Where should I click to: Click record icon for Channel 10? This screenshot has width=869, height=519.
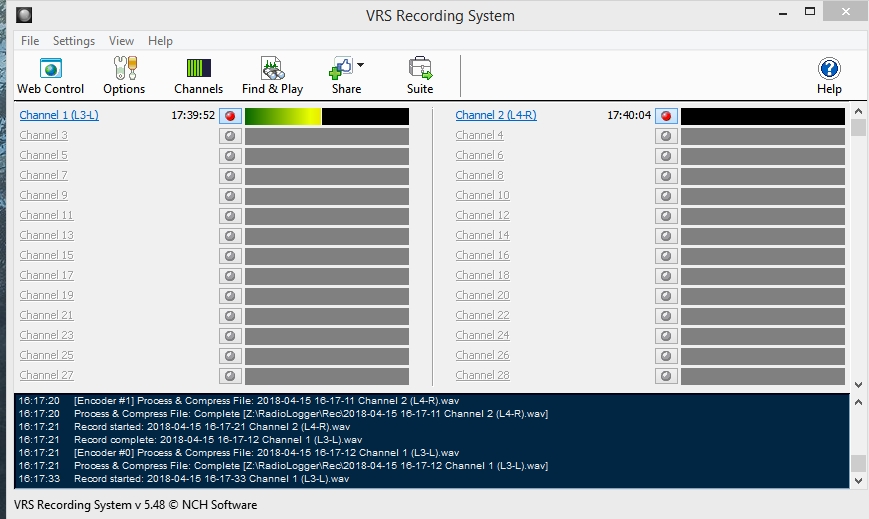(x=666, y=196)
